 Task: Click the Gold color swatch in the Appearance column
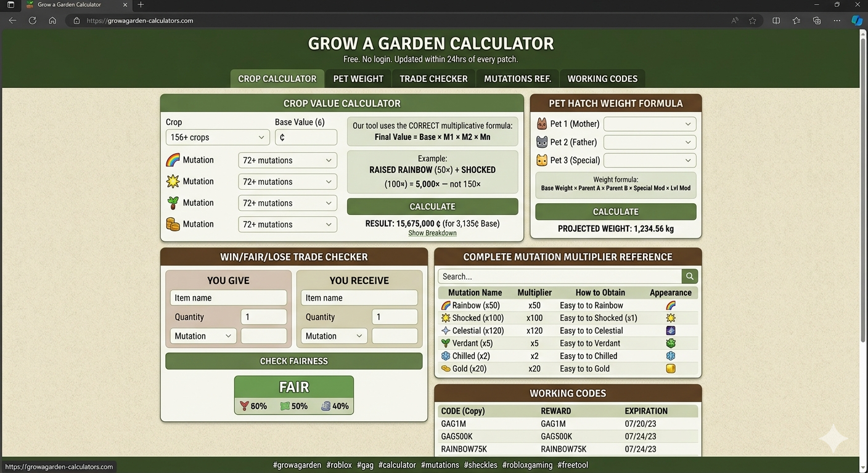[671, 368]
